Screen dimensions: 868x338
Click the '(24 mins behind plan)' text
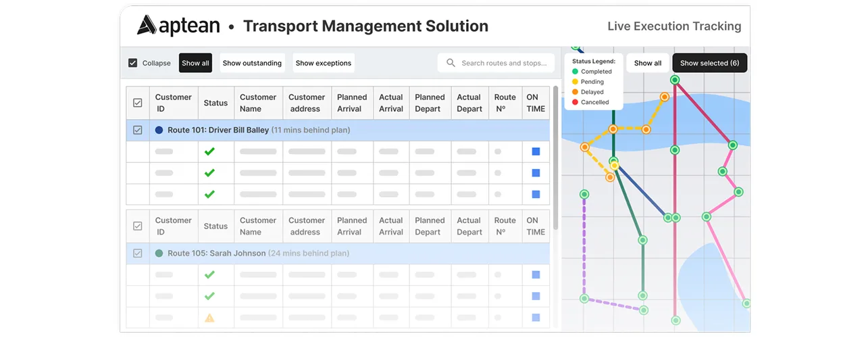pos(309,253)
